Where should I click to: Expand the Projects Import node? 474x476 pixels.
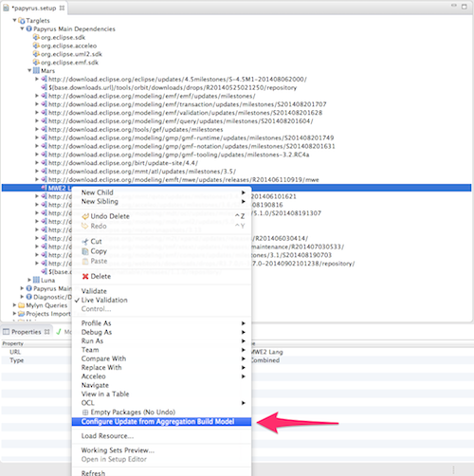pyautogui.click(x=14, y=314)
